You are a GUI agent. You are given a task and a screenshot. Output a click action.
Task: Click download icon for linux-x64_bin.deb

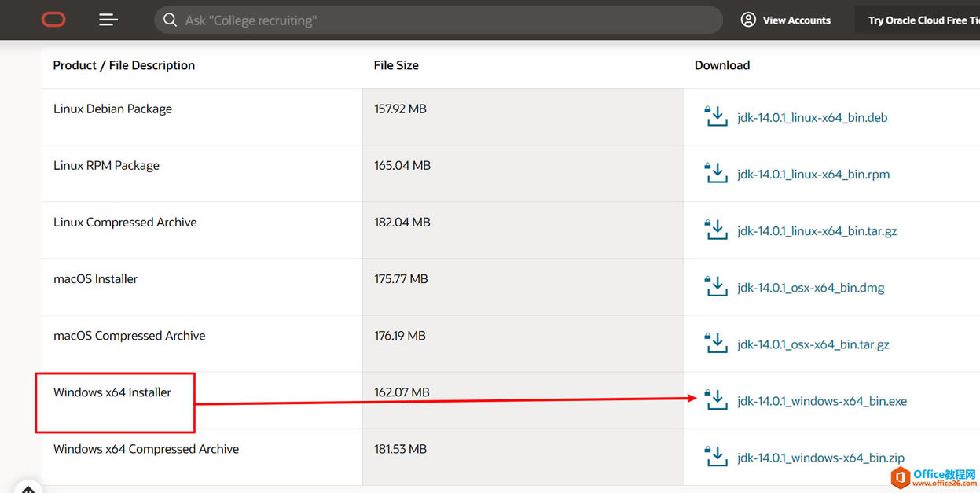point(716,116)
